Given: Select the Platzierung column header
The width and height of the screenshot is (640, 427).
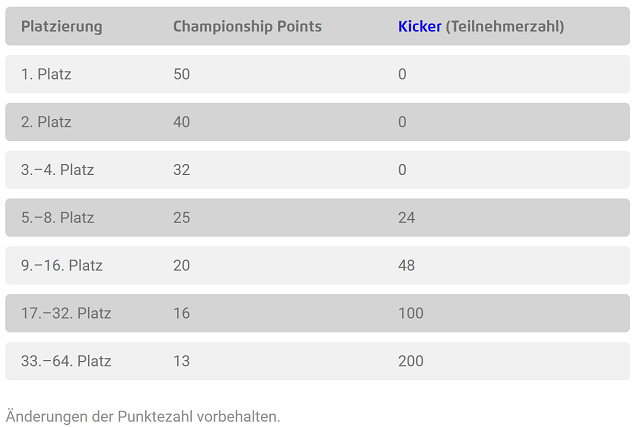Looking at the screenshot, I should click(x=62, y=27).
